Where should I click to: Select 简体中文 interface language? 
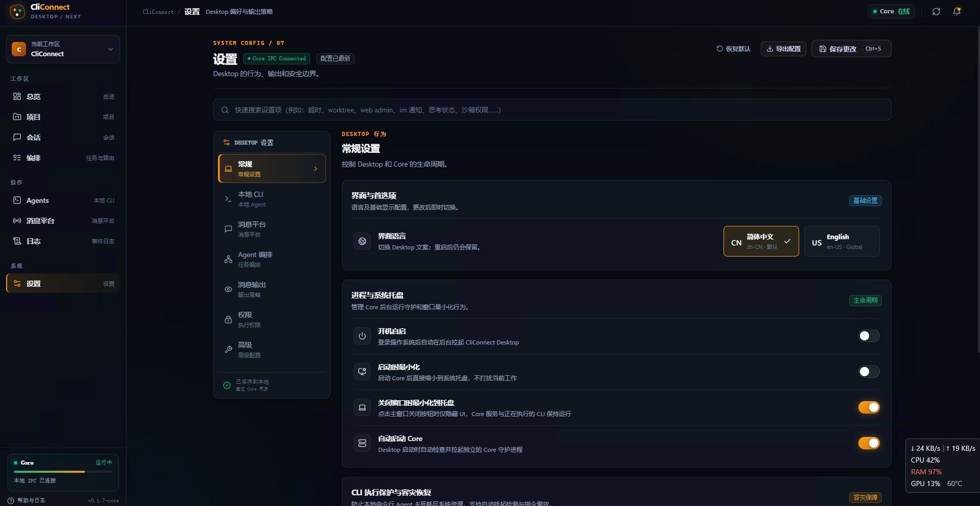[x=761, y=241]
